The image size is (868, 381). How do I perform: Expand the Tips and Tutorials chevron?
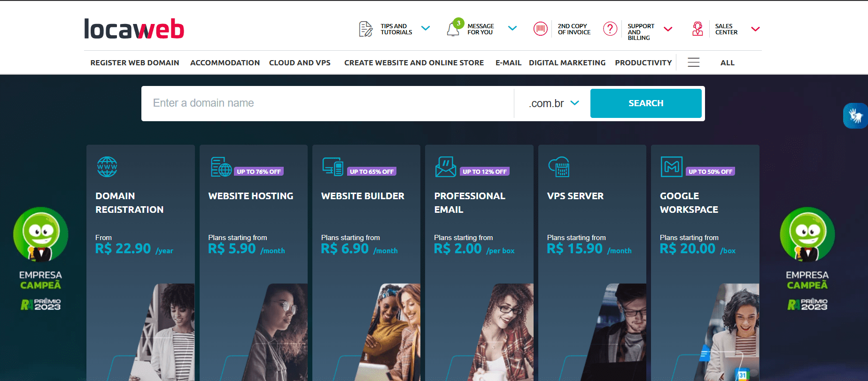click(x=426, y=29)
